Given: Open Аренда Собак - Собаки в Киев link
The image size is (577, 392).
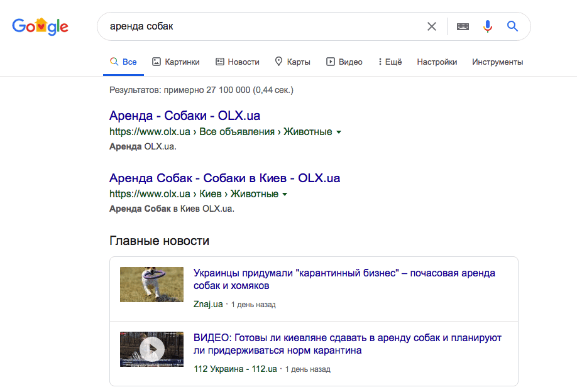Looking at the screenshot, I should click(x=224, y=178).
